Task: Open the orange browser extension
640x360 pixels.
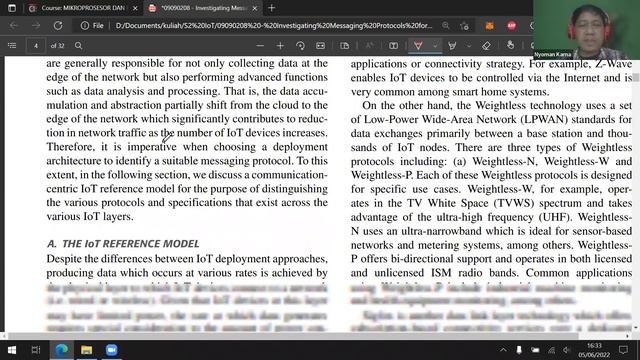Action: point(489,26)
